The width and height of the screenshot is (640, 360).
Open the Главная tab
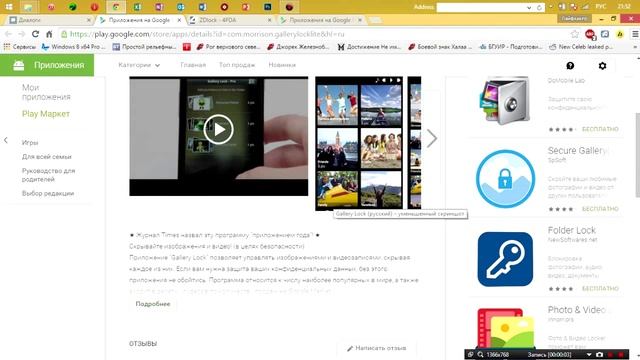(x=193, y=65)
